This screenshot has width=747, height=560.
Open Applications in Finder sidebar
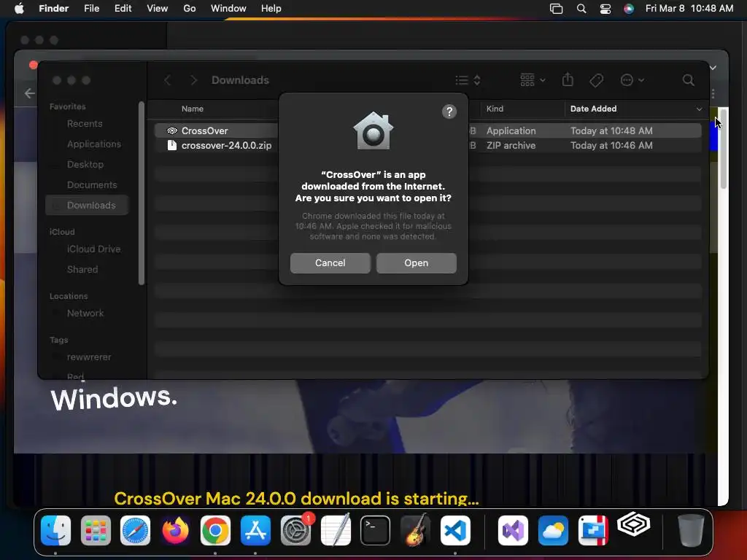coord(94,144)
